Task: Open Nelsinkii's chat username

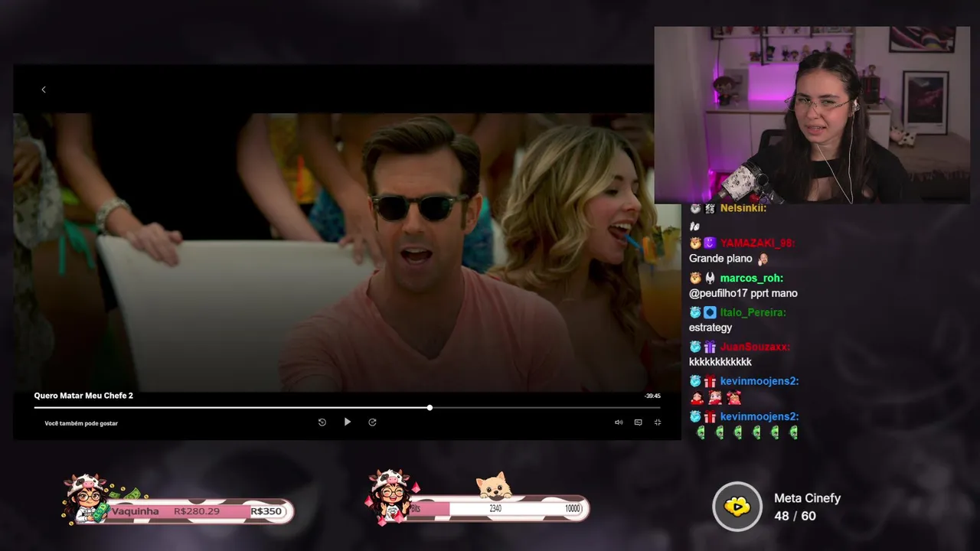Action: (x=743, y=208)
